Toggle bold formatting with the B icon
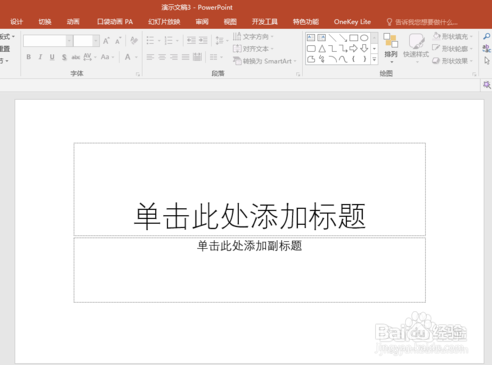Image resolution: width=492 pixels, height=365 pixels. (29, 57)
